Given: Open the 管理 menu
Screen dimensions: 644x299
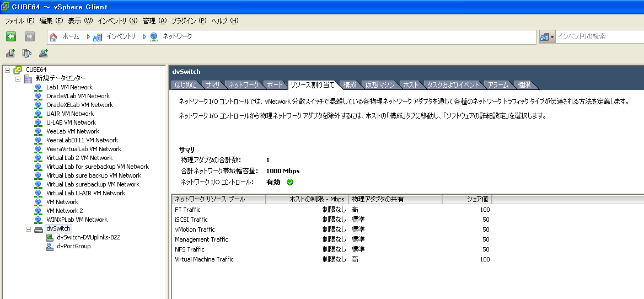Looking at the screenshot, I should coord(155,21).
